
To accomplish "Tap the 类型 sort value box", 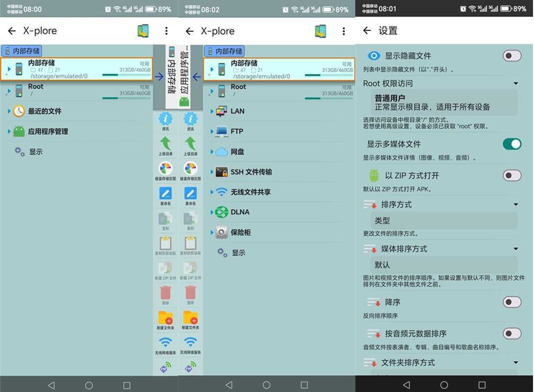I will tap(444, 220).
